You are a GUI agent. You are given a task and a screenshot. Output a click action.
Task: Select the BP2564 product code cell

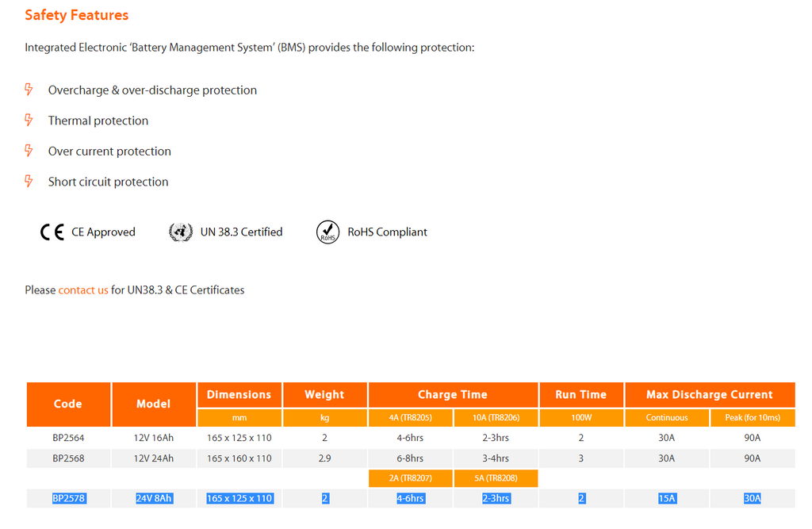click(x=68, y=438)
